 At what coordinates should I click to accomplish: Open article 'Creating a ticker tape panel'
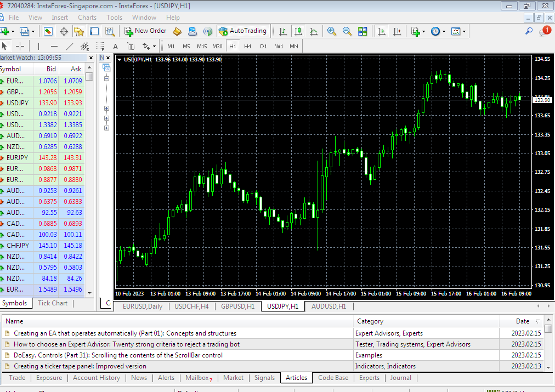[80, 366]
